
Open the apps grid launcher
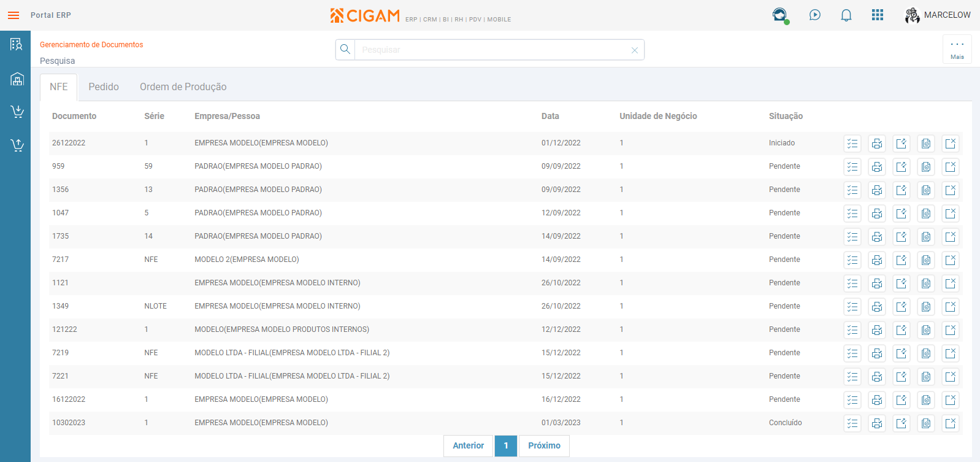tap(878, 15)
